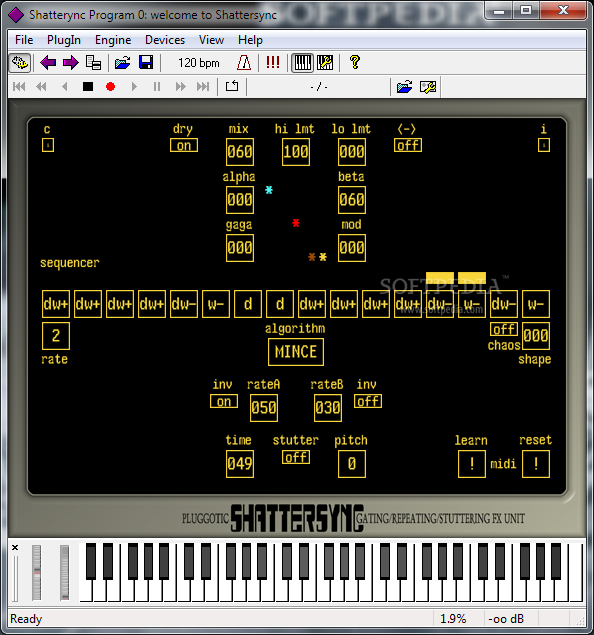Click the modulation wheel slider beside keyboard

coord(64,573)
